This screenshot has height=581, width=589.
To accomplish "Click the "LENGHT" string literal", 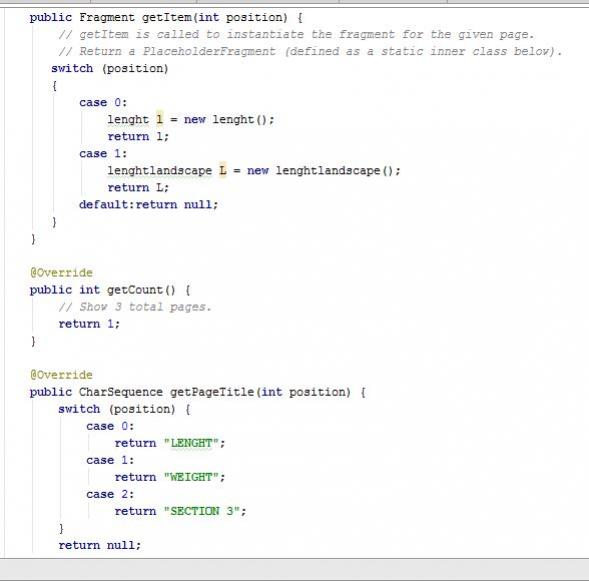I will (191, 443).
